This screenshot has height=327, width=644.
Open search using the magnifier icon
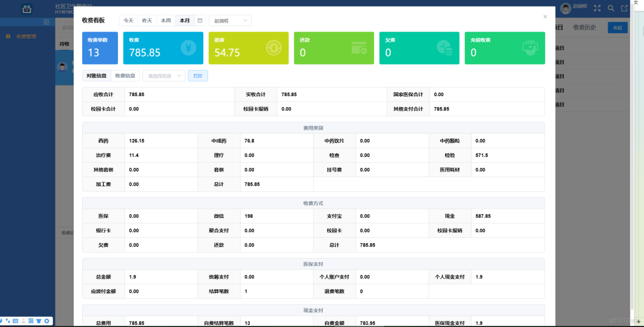(610, 8)
